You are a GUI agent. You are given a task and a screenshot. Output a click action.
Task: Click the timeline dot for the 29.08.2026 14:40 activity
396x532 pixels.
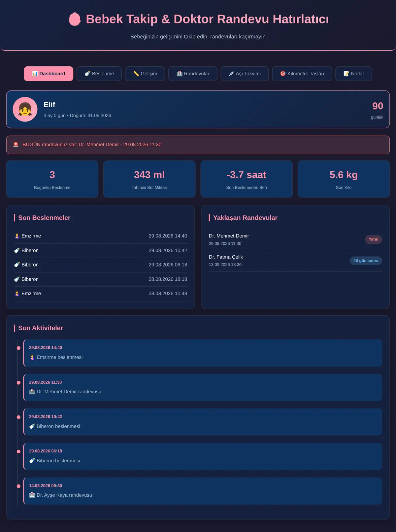(x=18, y=348)
